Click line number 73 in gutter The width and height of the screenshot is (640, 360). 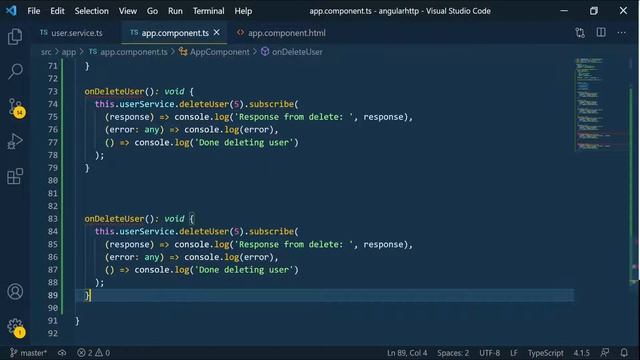(x=53, y=91)
